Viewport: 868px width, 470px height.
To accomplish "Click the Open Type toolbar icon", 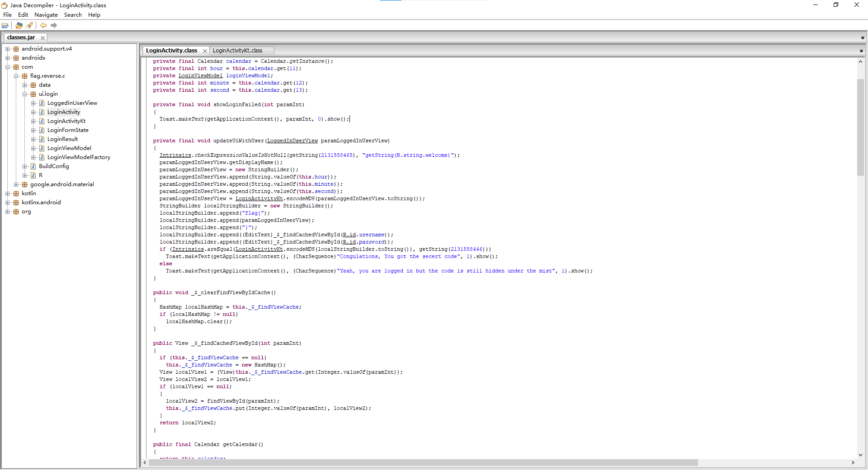I will click(x=19, y=25).
